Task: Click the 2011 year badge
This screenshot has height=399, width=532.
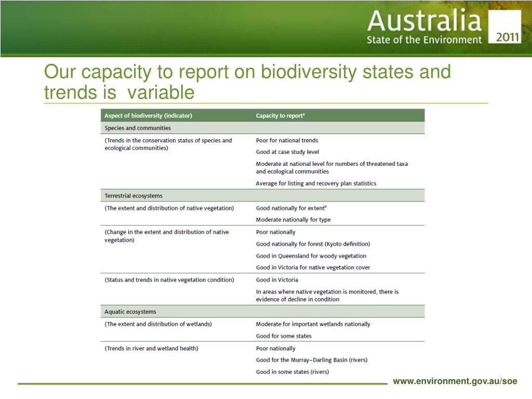Action: [x=505, y=27]
